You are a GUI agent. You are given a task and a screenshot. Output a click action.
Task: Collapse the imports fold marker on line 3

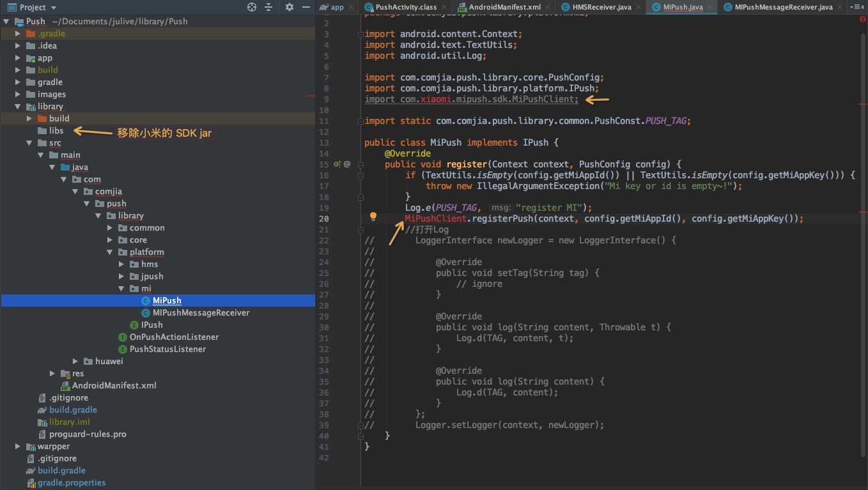coord(360,34)
